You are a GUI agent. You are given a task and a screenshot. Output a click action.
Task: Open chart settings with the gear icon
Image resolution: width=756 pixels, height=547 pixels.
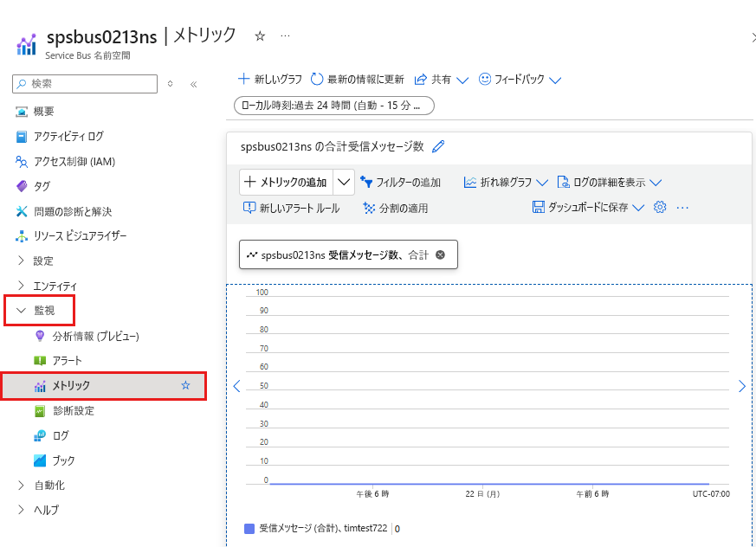[660, 207]
